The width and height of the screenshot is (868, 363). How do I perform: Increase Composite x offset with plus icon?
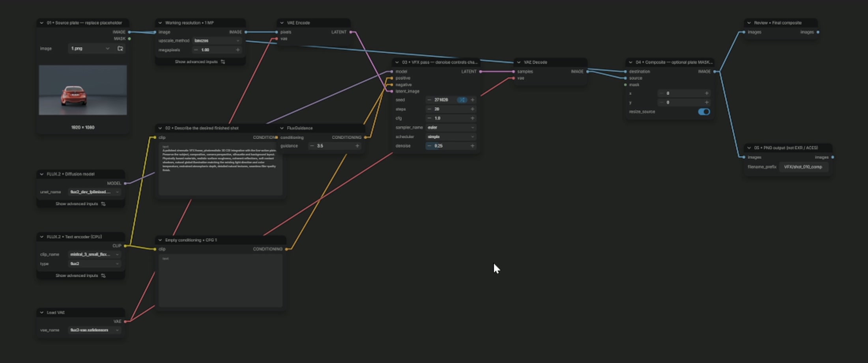pos(707,93)
